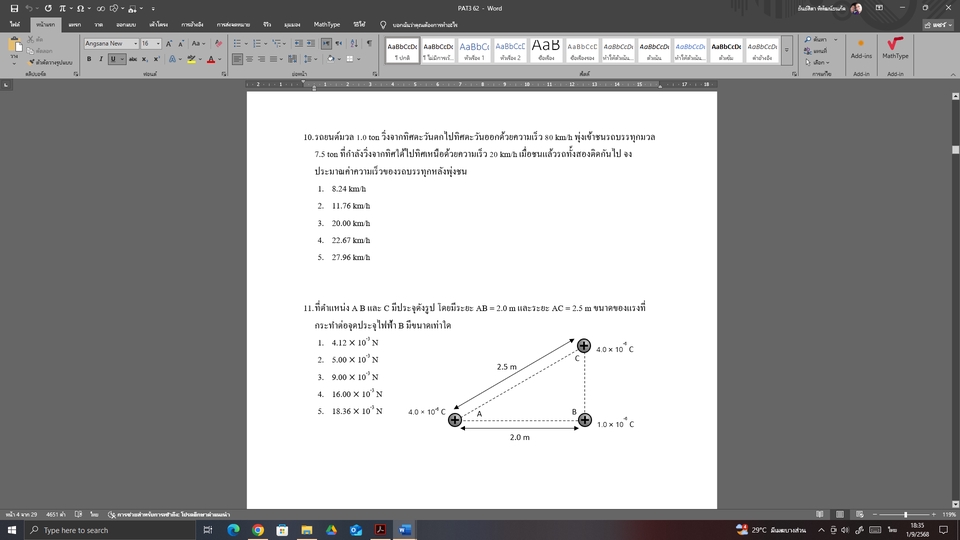Toggle Underline formatting
The height and width of the screenshot is (540, 960).
pyautogui.click(x=112, y=59)
